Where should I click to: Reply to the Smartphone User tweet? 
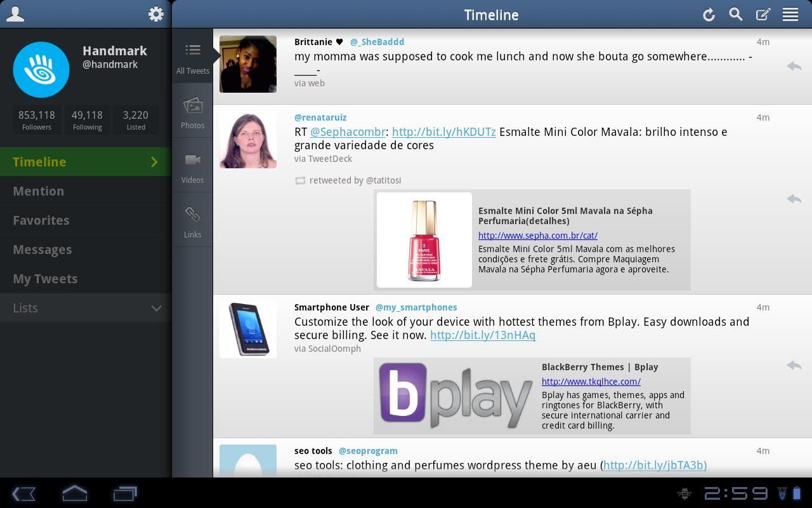(794, 366)
